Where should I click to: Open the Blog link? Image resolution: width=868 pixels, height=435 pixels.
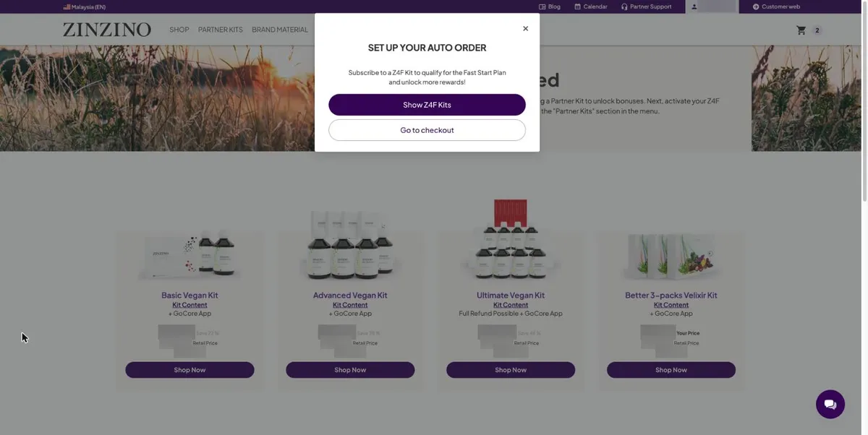click(550, 7)
